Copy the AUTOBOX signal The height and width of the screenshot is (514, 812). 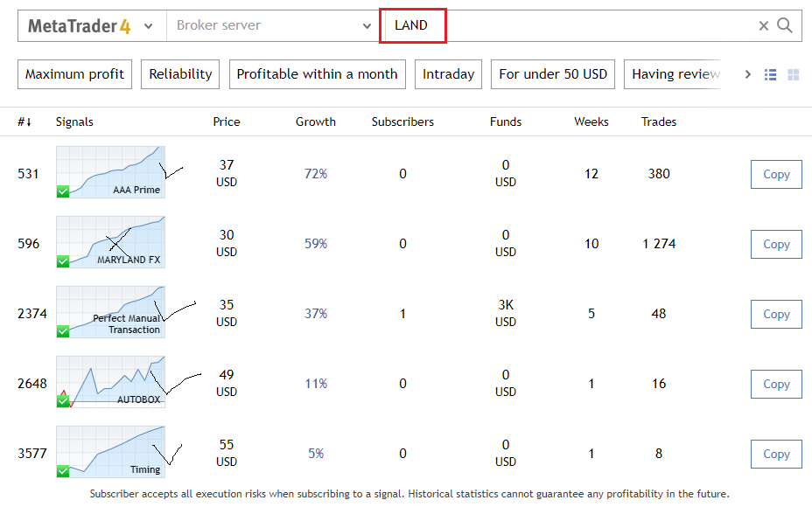coord(776,385)
